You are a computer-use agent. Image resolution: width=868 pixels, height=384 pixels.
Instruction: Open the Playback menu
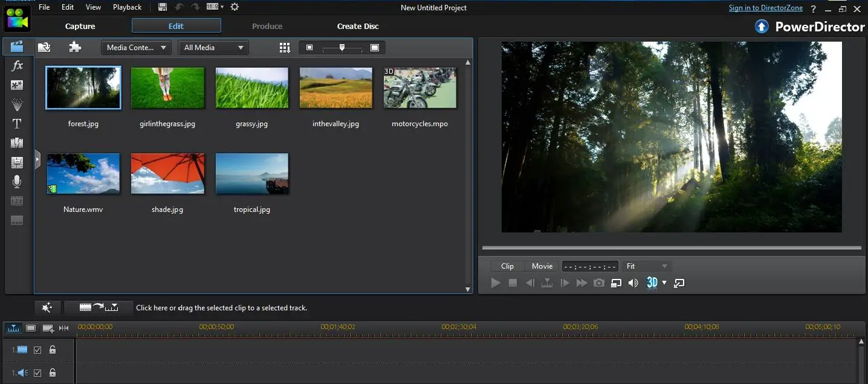tap(127, 7)
